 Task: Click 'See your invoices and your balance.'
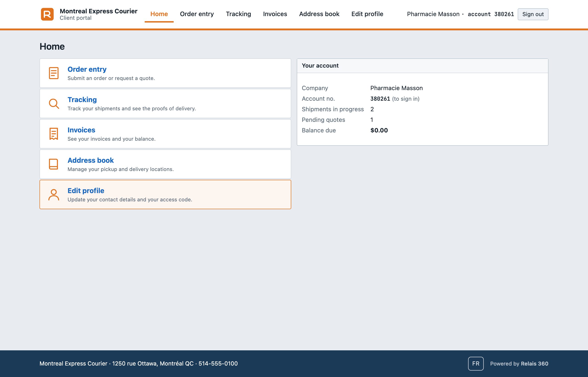[x=112, y=139]
